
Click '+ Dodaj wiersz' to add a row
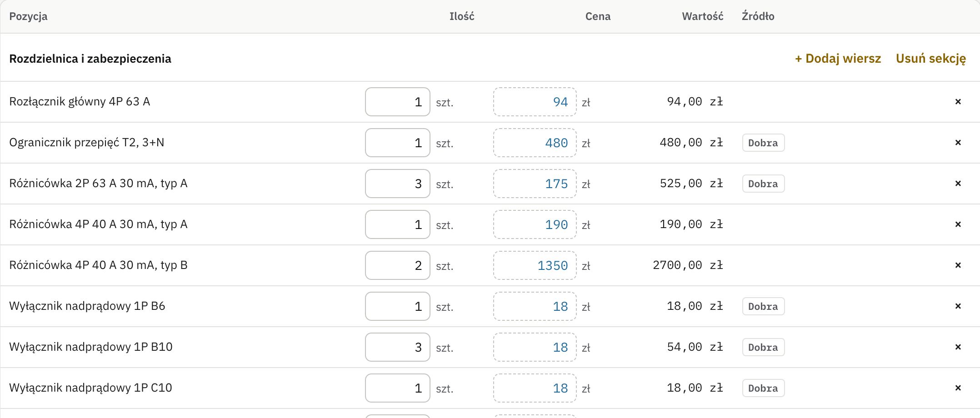coord(838,59)
